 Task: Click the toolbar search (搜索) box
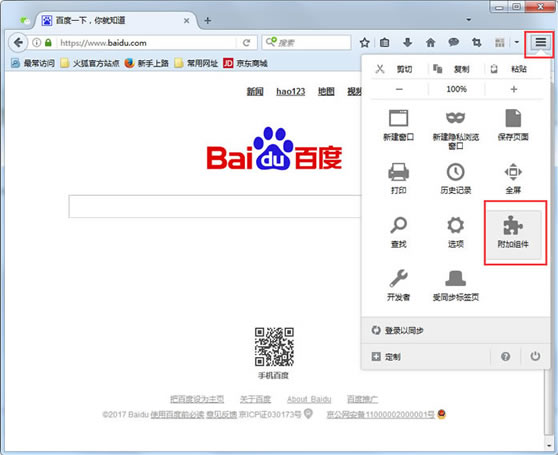(x=307, y=43)
